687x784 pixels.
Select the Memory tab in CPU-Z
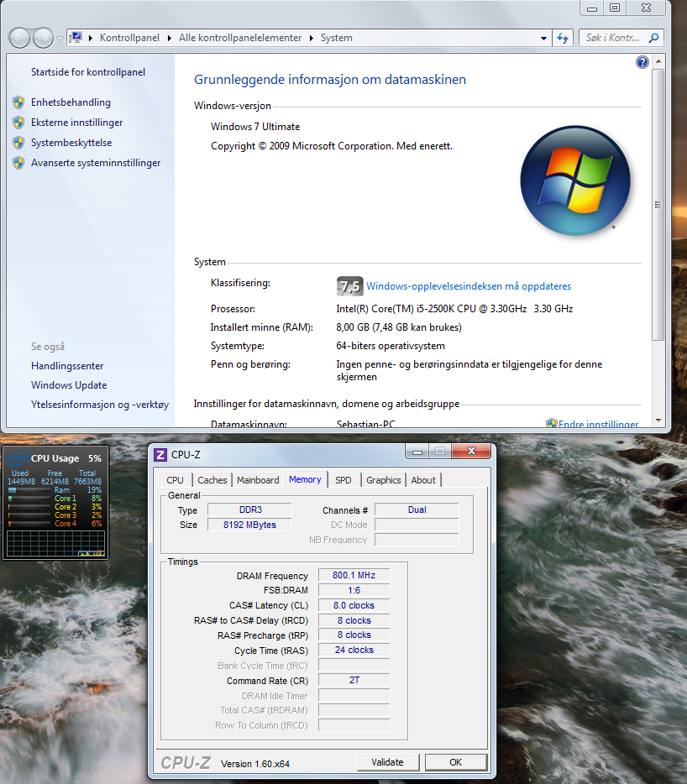pos(305,479)
